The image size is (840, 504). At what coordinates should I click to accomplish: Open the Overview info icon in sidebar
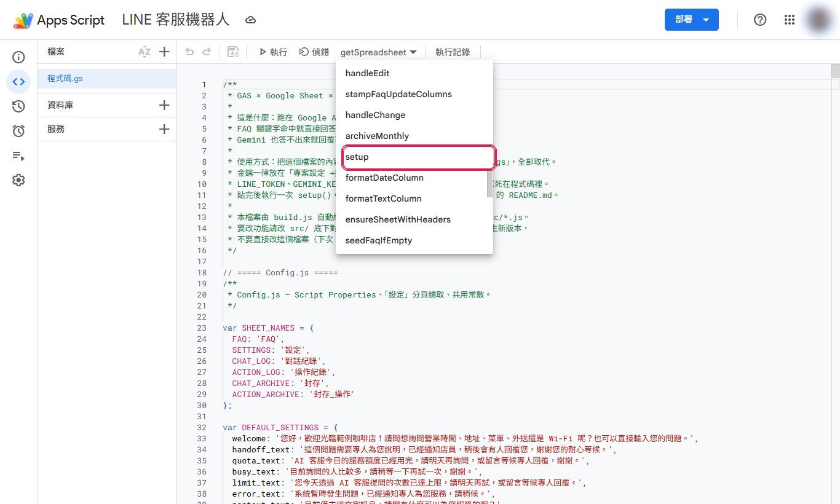(x=18, y=57)
